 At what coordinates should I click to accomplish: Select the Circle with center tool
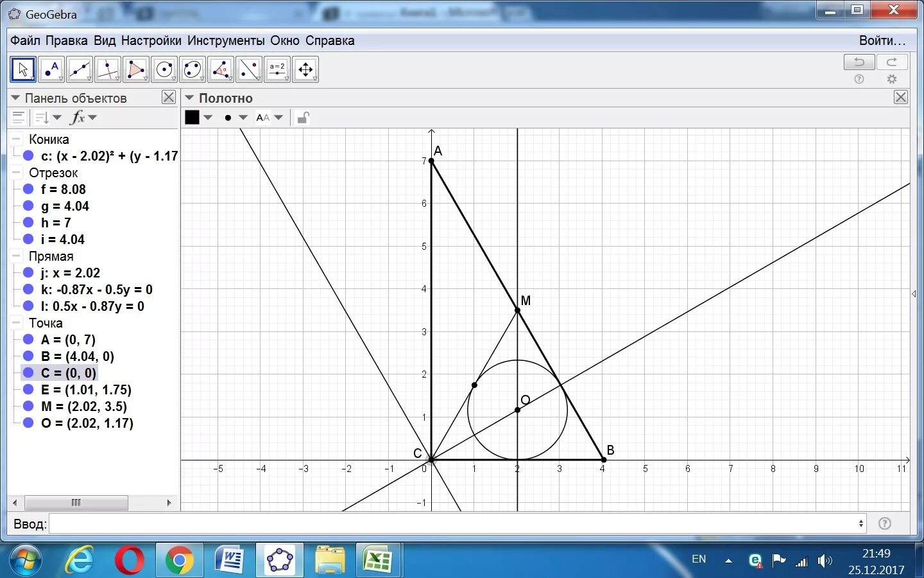click(x=164, y=69)
